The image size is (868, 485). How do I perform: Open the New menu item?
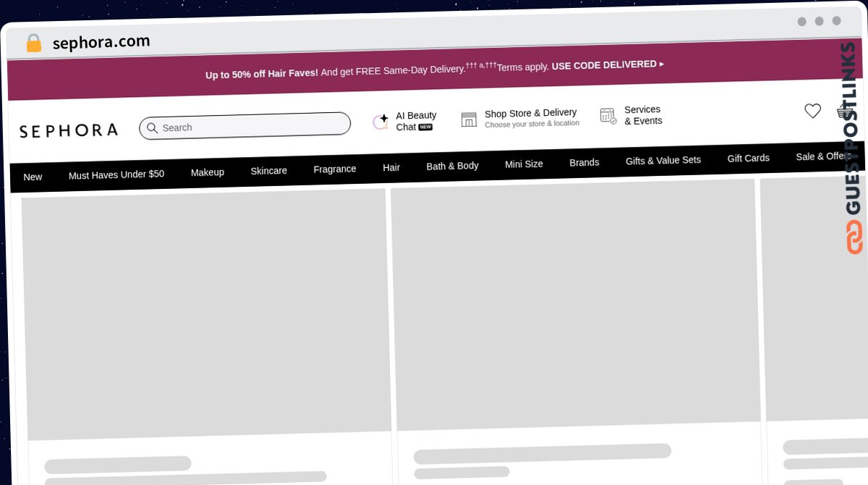(33, 177)
